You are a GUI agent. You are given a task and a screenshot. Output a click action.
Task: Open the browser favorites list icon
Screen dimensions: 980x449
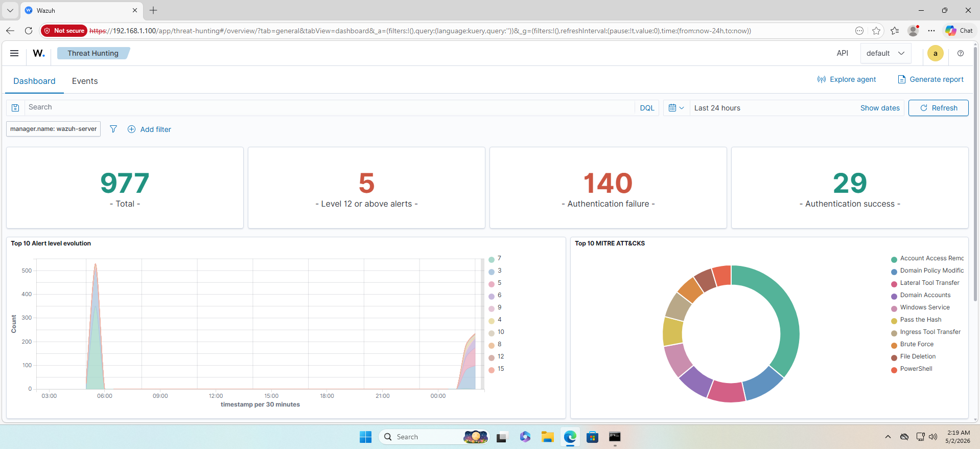[895, 31]
